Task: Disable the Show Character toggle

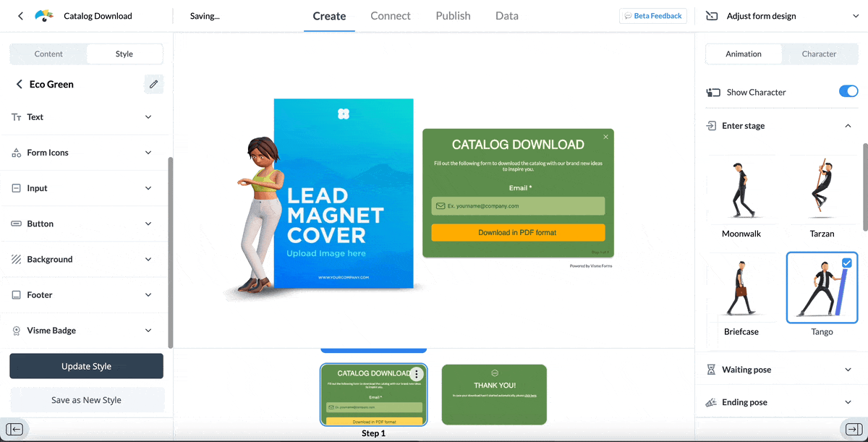Action: coord(847,91)
